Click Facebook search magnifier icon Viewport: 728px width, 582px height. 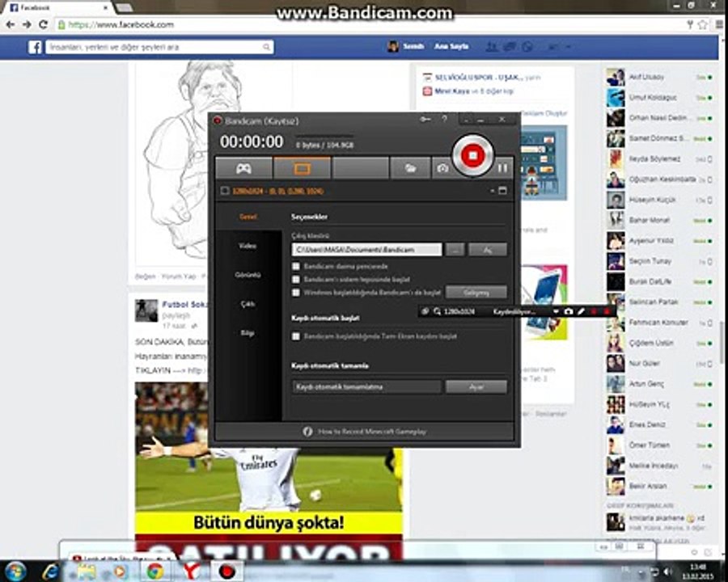coord(266,47)
